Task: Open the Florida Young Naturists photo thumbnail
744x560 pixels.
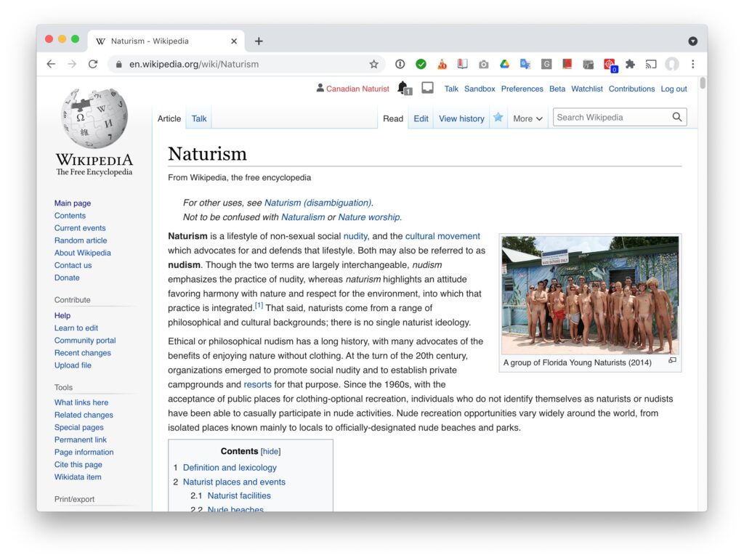Action: tap(590, 295)
